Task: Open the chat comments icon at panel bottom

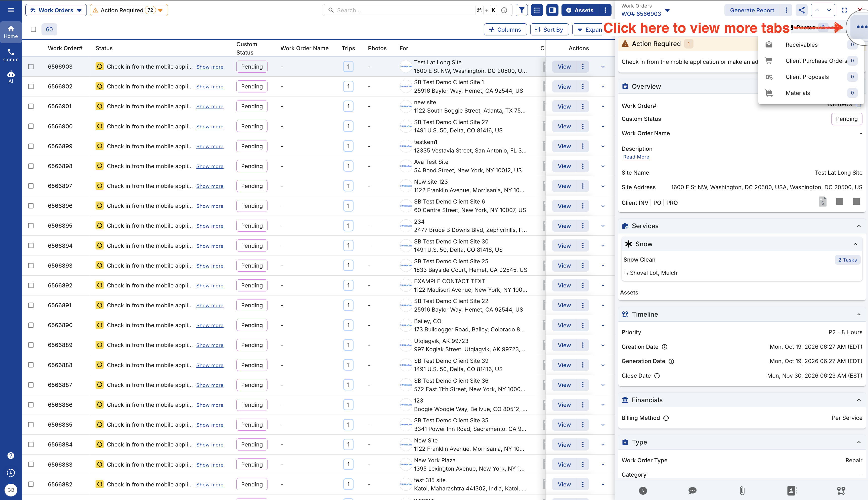Action: click(692, 490)
